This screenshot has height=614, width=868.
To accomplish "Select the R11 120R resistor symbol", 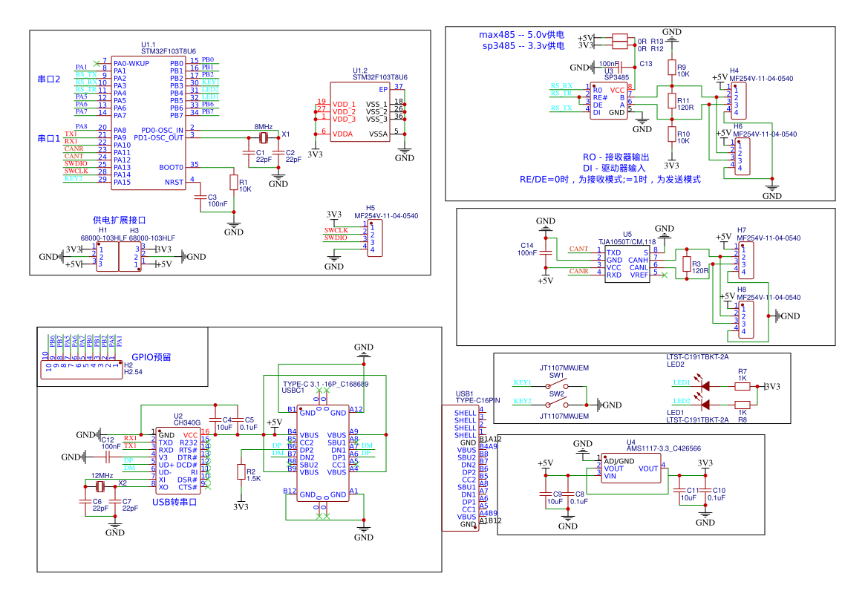I will click(672, 100).
